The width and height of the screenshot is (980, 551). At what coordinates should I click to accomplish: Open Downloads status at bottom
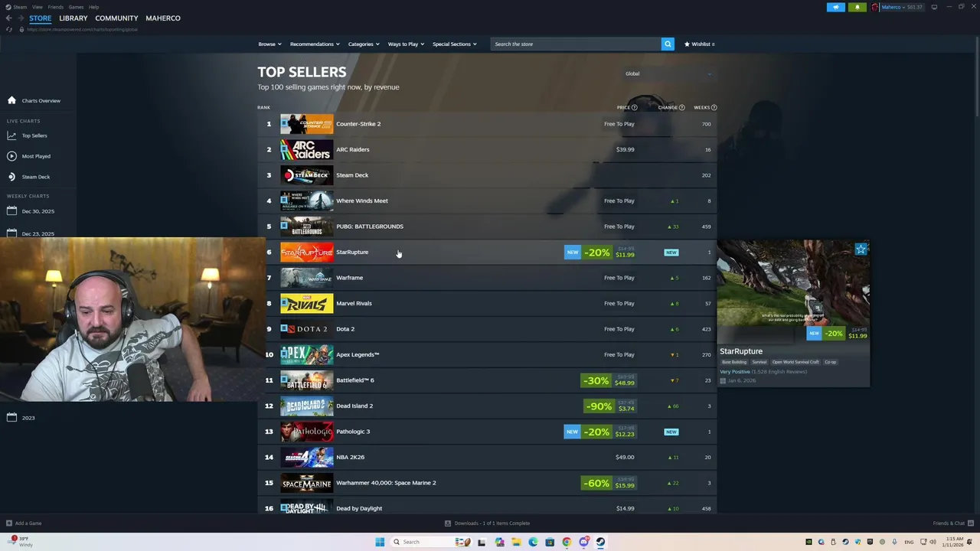[x=488, y=523]
